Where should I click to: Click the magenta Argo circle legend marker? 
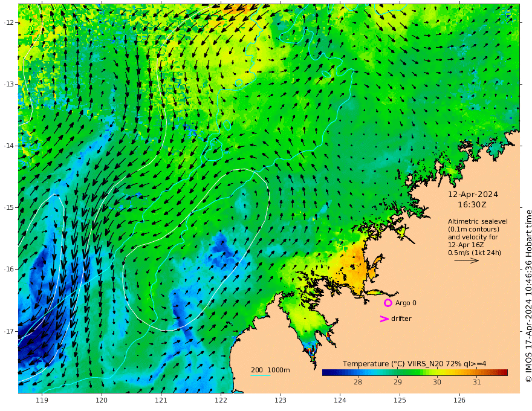coord(388,303)
